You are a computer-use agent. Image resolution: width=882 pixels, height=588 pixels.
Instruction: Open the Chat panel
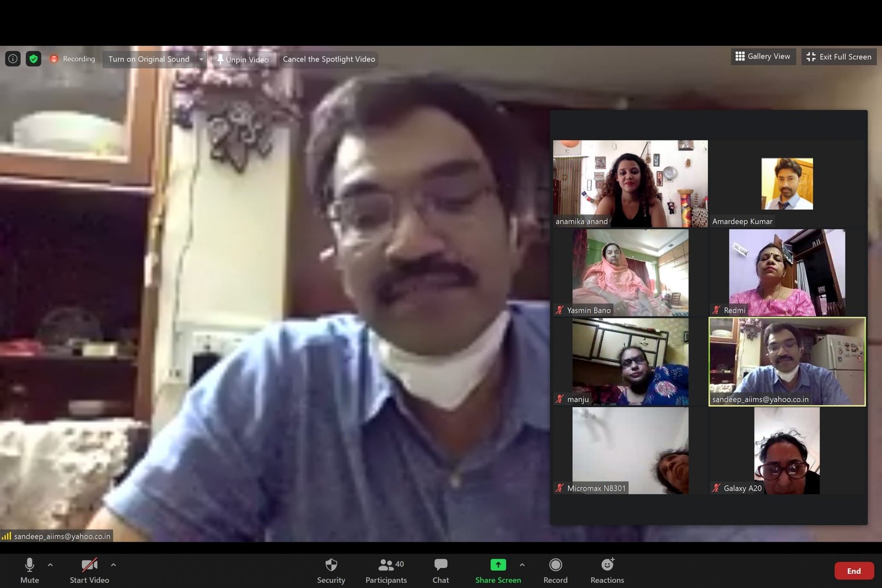click(440, 570)
